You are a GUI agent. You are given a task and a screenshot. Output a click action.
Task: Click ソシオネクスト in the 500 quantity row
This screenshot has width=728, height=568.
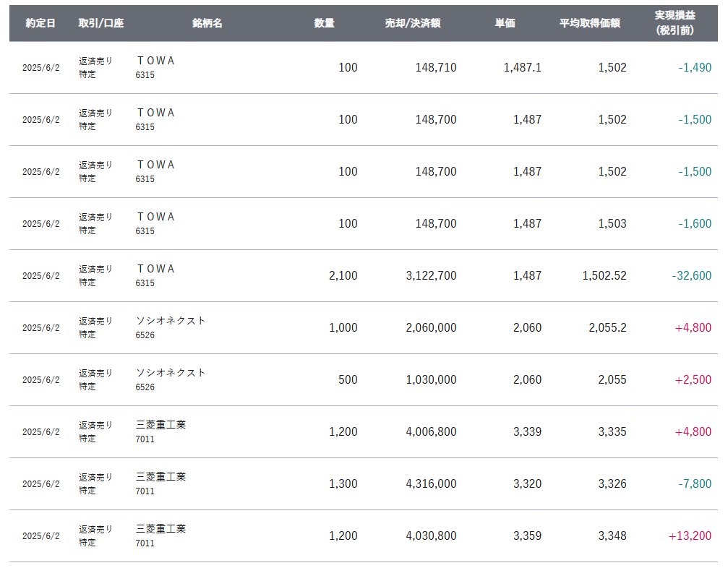[171, 372]
